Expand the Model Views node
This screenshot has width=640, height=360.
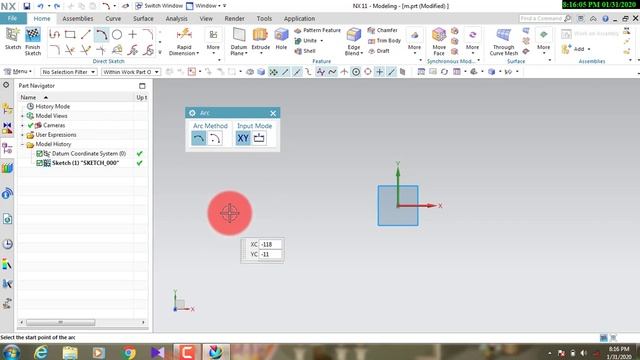22,116
